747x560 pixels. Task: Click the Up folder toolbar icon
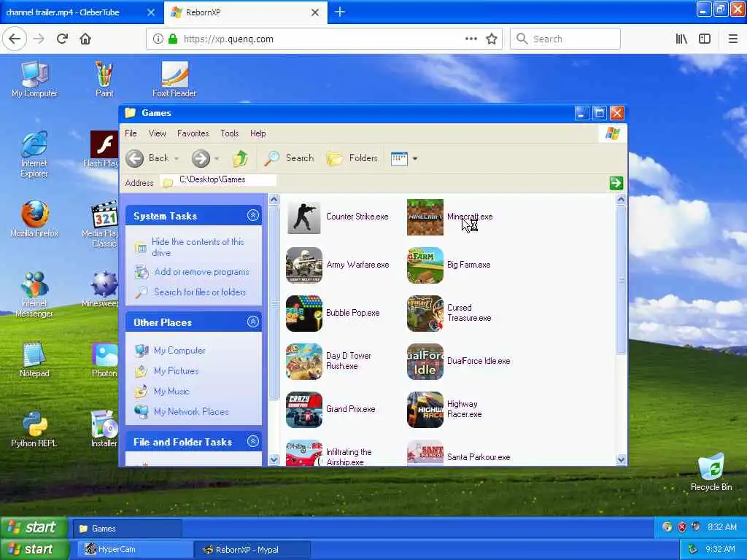[x=240, y=158]
